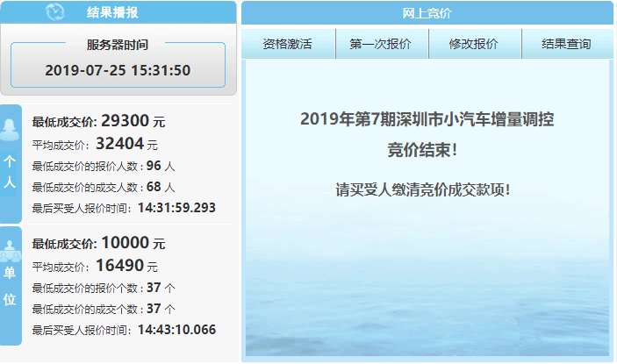Click the server time value 2019-07-25 15:31:50

point(118,70)
